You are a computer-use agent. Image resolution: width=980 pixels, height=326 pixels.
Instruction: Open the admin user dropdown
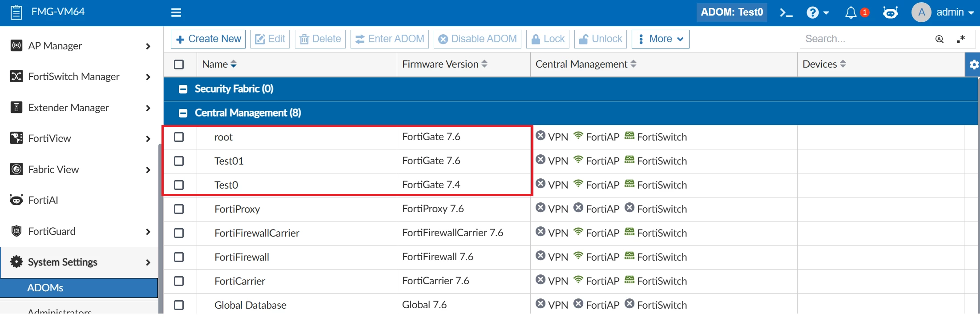click(x=955, y=12)
